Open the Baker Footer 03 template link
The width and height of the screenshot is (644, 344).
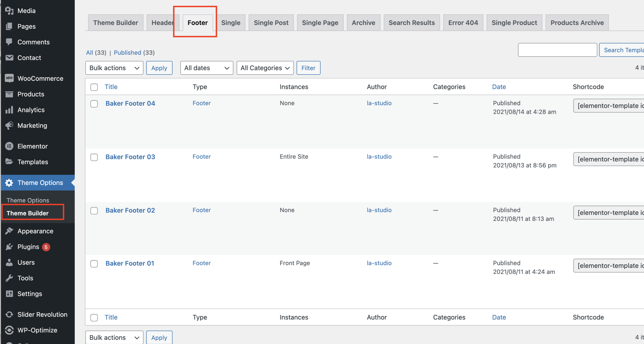point(130,157)
